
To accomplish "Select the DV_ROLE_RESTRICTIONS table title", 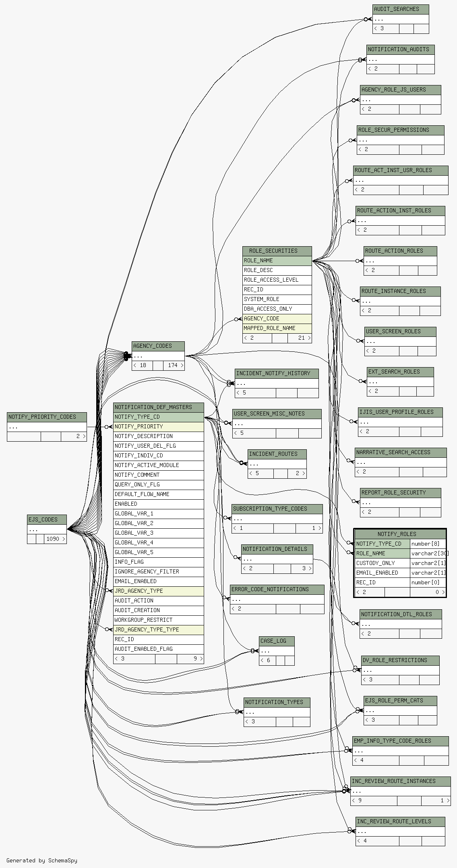I will [400, 660].
